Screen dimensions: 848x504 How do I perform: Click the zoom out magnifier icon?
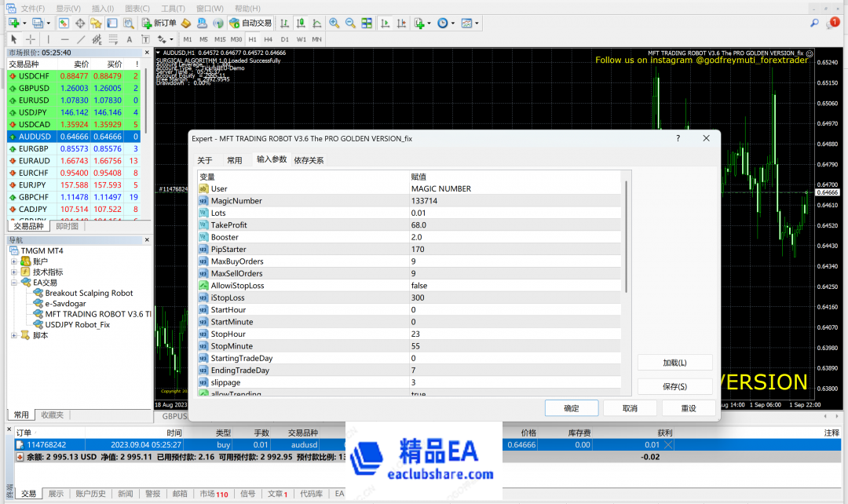pos(350,24)
